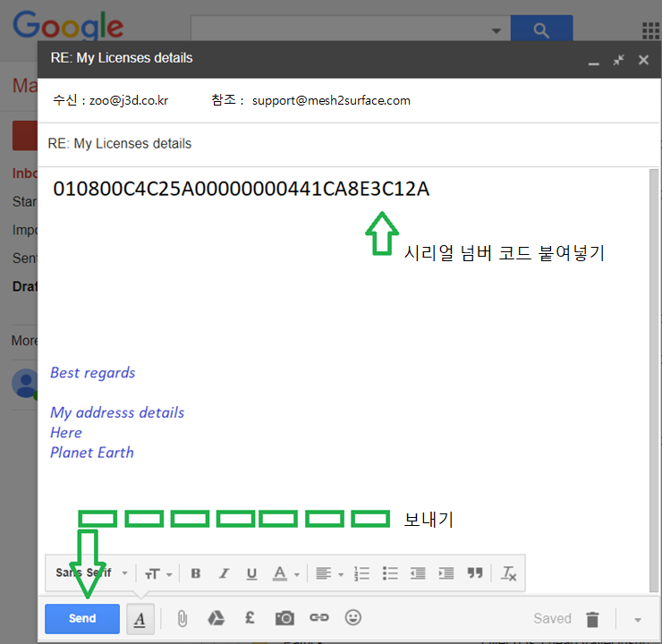Click the indent less icon

click(x=418, y=573)
